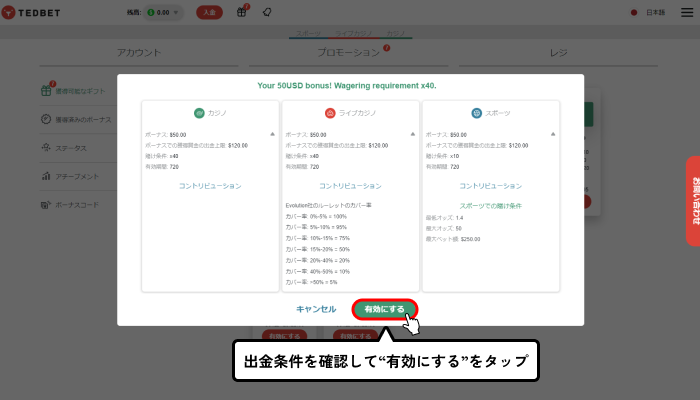This screenshot has height=400, width=700.
Task: Collapse the カジノ card details arrow
Action: pyautogui.click(x=272, y=134)
